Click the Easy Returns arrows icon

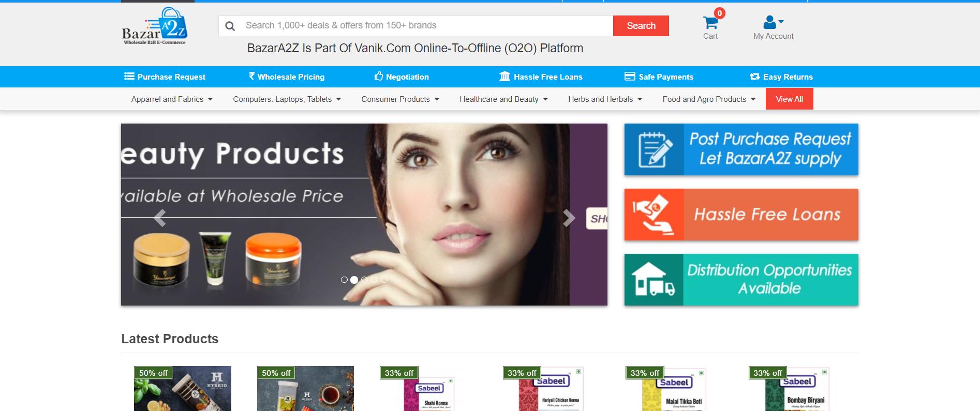point(754,77)
